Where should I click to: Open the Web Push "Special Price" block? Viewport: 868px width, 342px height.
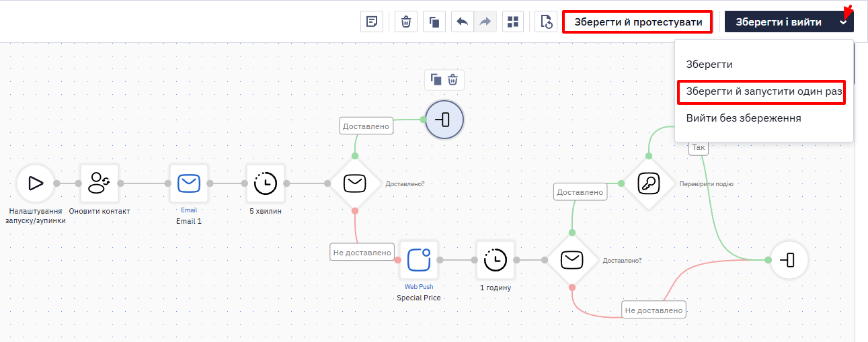click(x=419, y=259)
